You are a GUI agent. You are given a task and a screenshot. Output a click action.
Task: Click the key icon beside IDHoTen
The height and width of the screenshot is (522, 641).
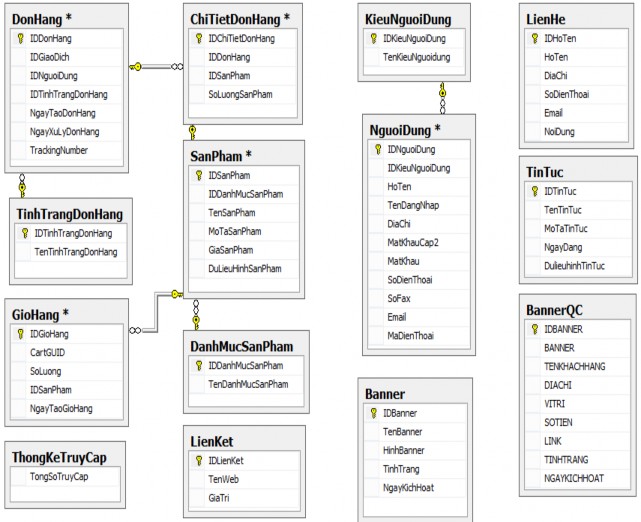[x=533, y=38]
